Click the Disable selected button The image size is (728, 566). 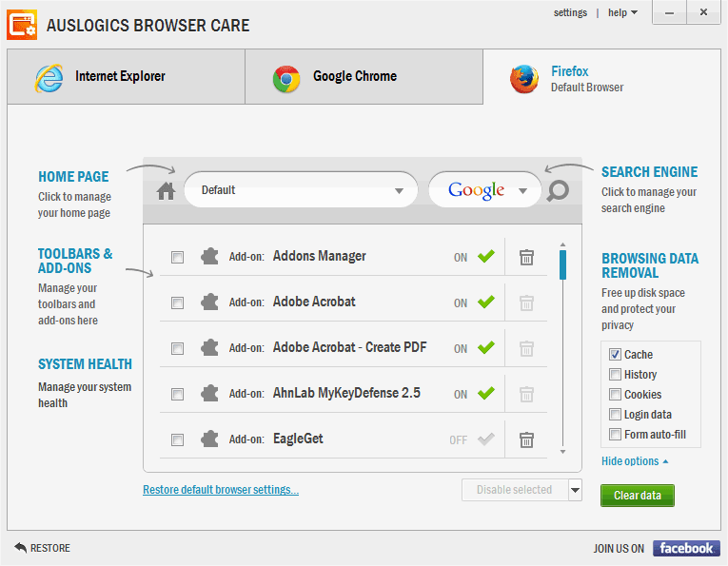(515, 490)
